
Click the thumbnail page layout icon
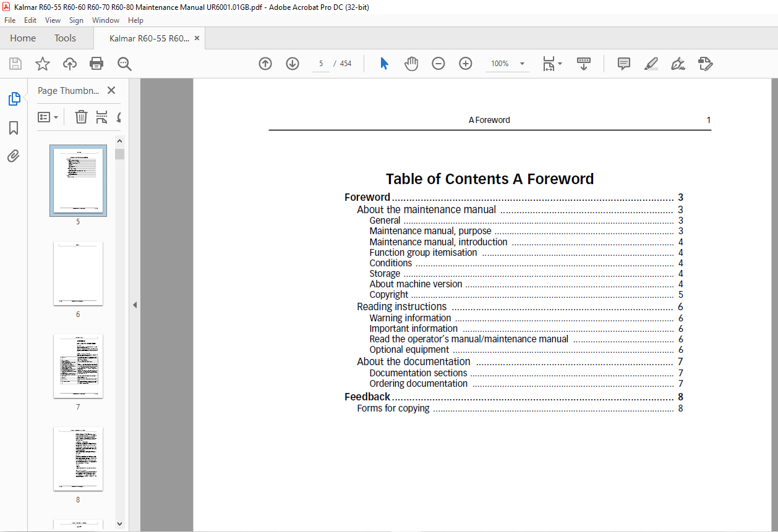tap(102, 117)
